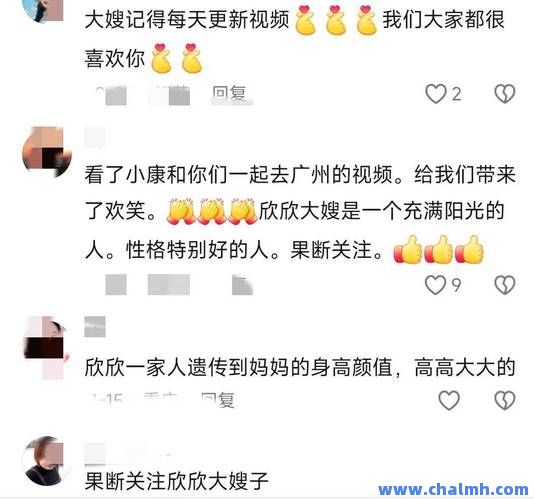Like the comment with 2 likes
Viewport: 534px width, 500px height.
coord(436,94)
